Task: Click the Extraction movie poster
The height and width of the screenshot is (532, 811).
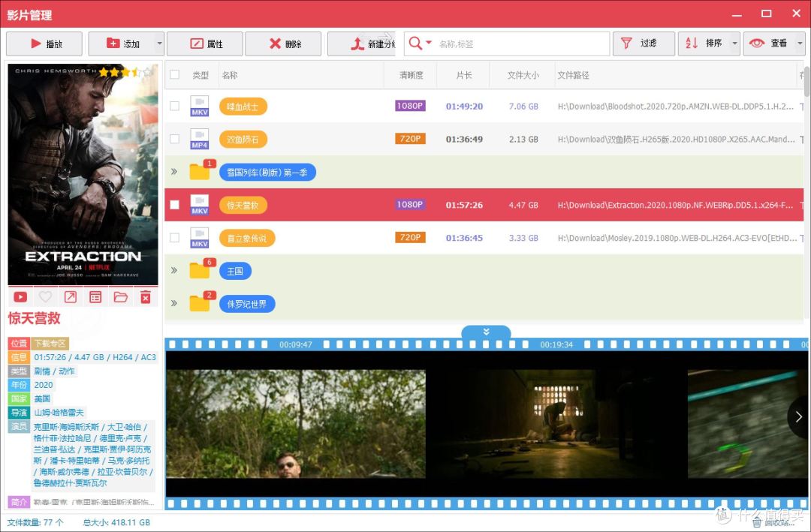Action: tap(83, 174)
